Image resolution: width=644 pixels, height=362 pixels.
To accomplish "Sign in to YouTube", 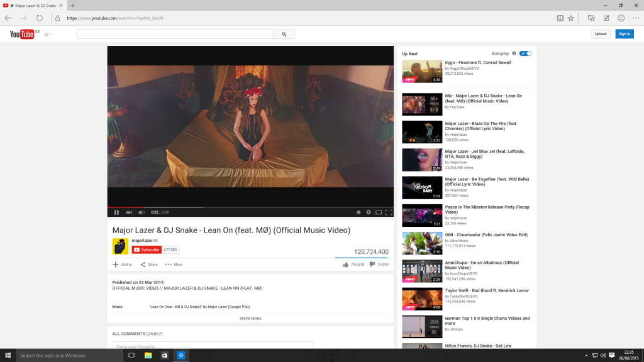I will pos(625,34).
